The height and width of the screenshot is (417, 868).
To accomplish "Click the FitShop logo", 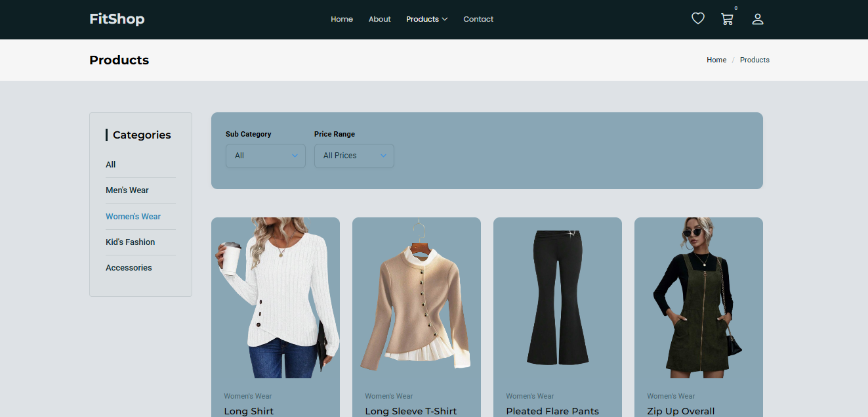I will coord(117,19).
